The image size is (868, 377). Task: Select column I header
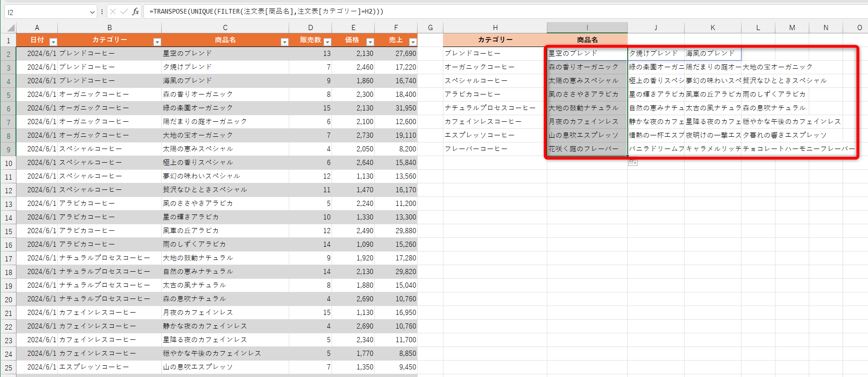(587, 28)
